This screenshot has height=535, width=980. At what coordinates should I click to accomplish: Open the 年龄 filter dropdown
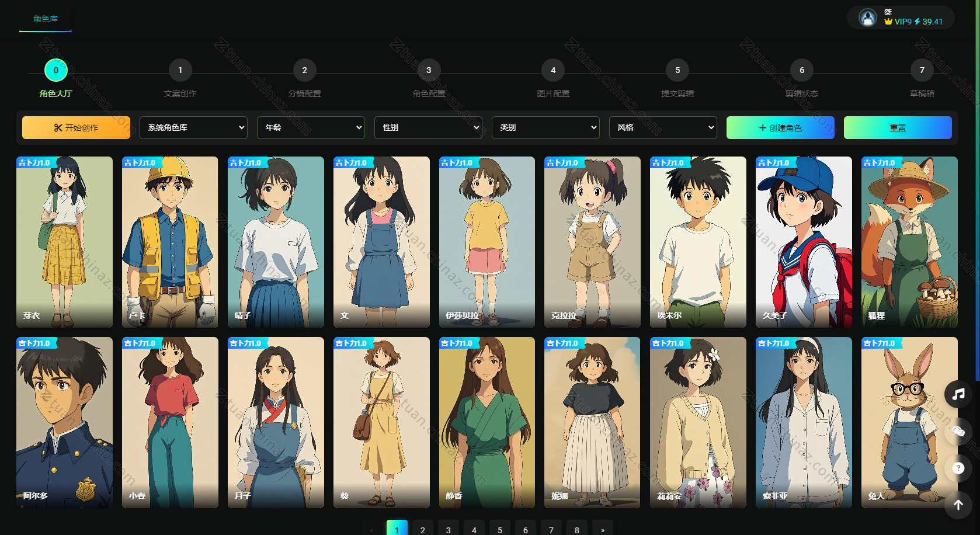click(x=311, y=127)
